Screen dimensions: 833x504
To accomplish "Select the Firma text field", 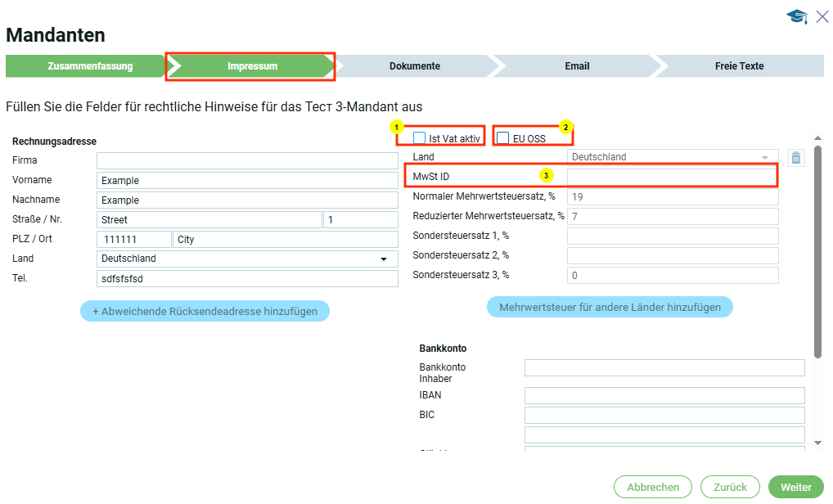I will pos(246,160).
